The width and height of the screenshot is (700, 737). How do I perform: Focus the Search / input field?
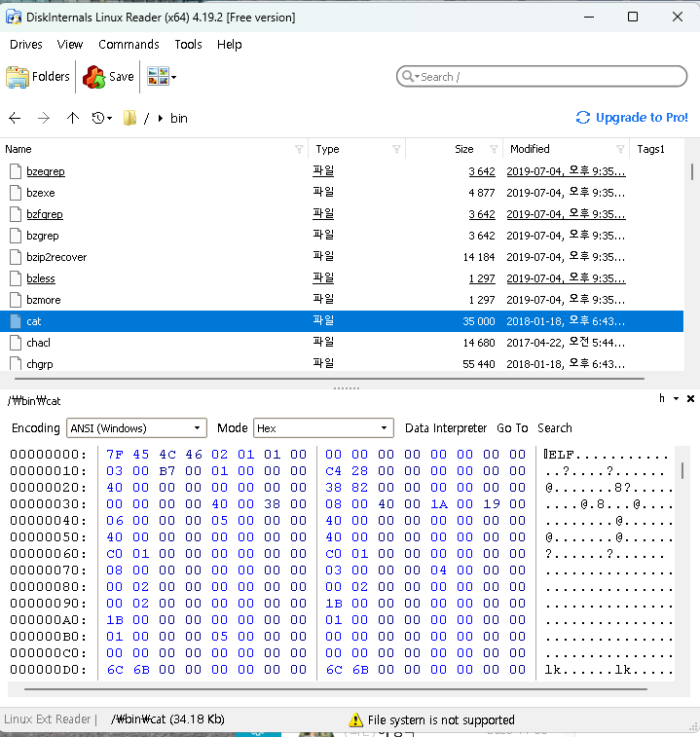click(541, 76)
